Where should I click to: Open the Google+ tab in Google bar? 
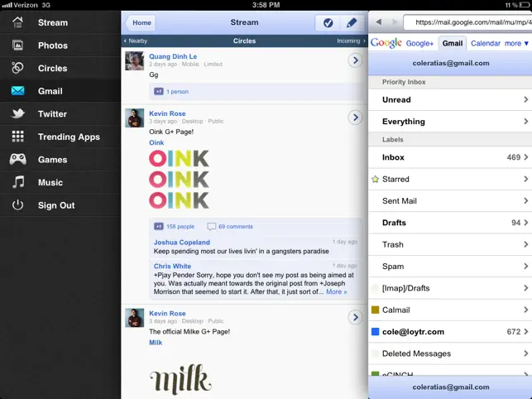pyautogui.click(x=419, y=44)
